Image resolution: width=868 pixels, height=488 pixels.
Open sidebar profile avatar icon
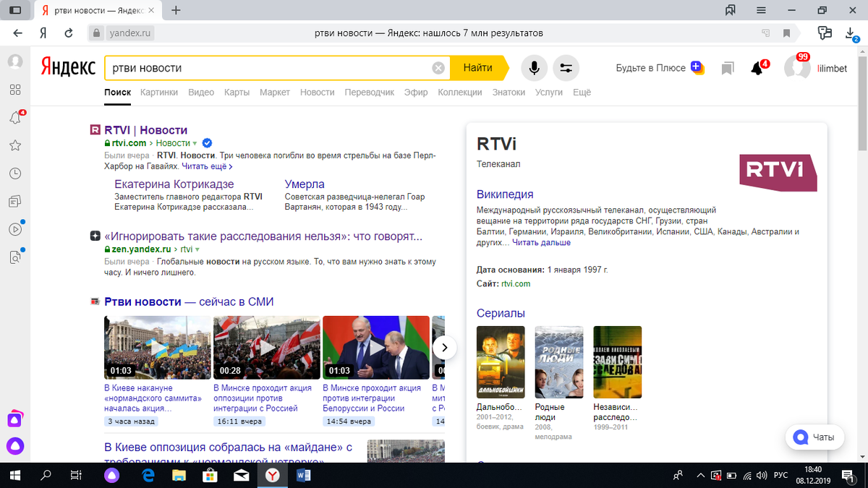pyautogui.click(x=14, y=61)
